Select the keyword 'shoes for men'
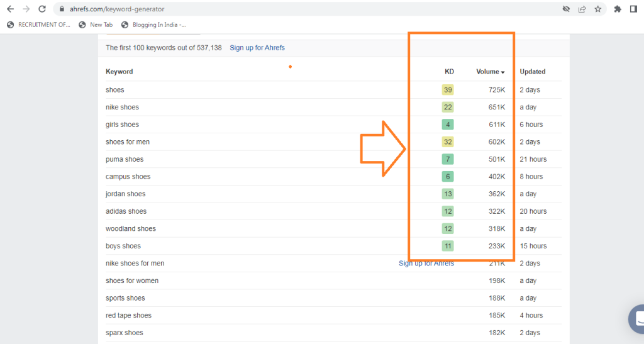This screenshot has height=344, width=644. click(127, 142)
